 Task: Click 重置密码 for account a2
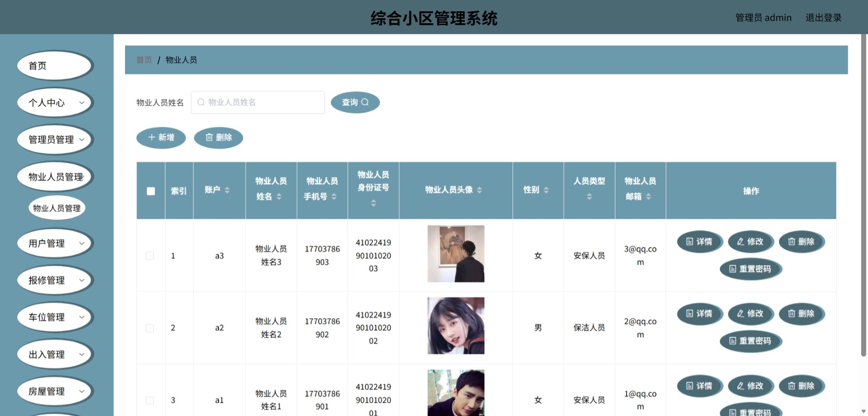pos(750,341)
